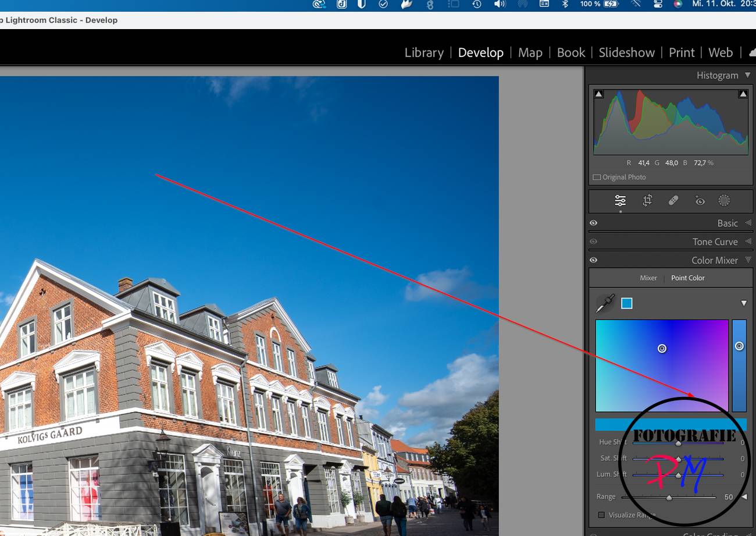The height and width of the screenshot is (536, 756).
Task: Click the hue-saturation color field handle
Action: (662, 349)
